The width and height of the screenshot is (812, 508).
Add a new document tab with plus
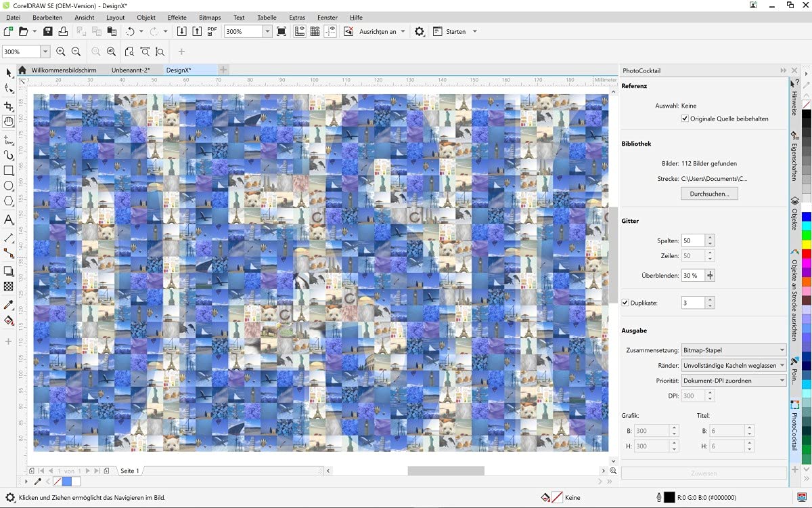tap(223, 70)
